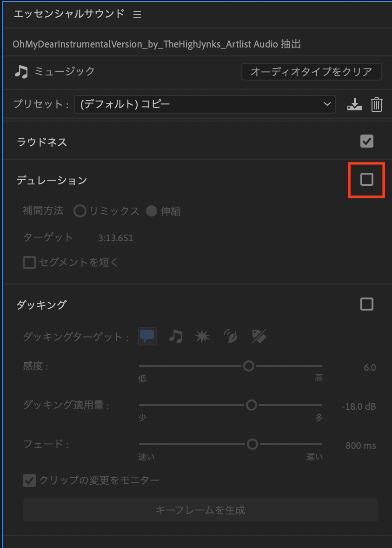This screenshot has height=548, width=392.
Task: Select dialogue speech bubble ducking target
Action: pos(147,336)
